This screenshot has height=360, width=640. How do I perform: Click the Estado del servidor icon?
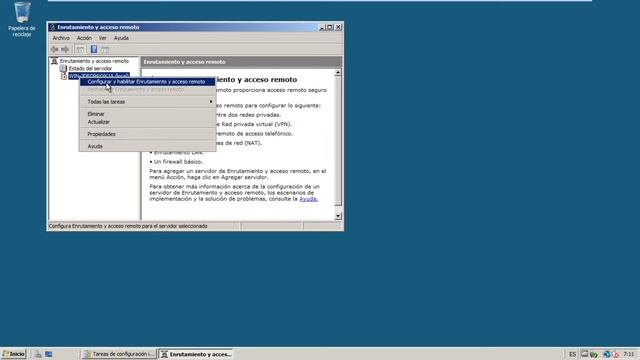[63, 68]
